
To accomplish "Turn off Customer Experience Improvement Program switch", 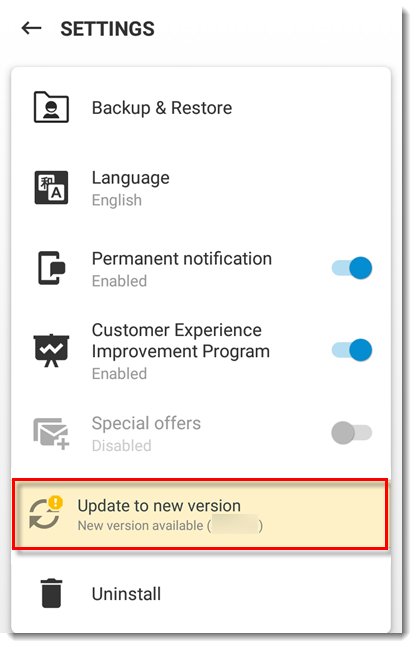I will pyautogui.click(x=352, y=350).
